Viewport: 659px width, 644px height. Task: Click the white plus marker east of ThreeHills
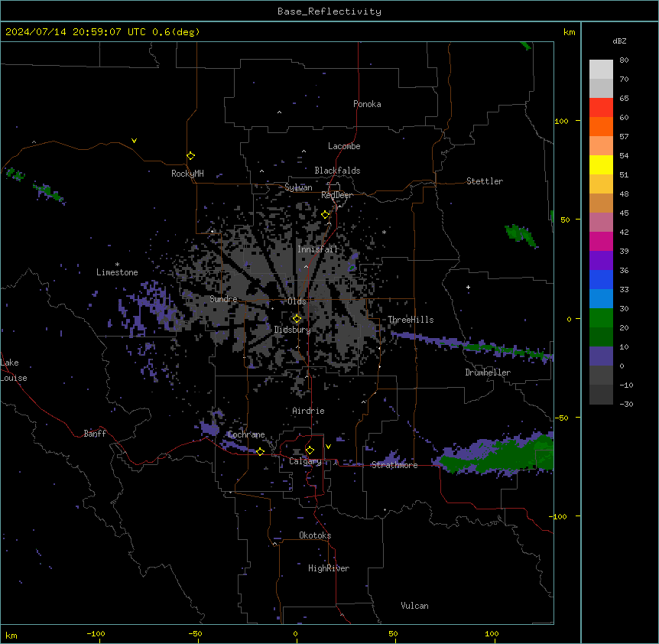tap(468, 287)
